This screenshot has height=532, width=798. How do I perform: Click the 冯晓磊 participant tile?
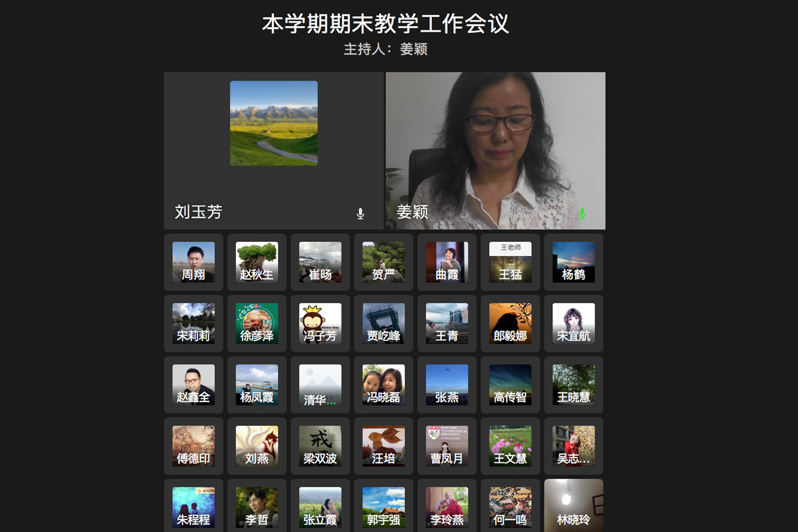383,385
